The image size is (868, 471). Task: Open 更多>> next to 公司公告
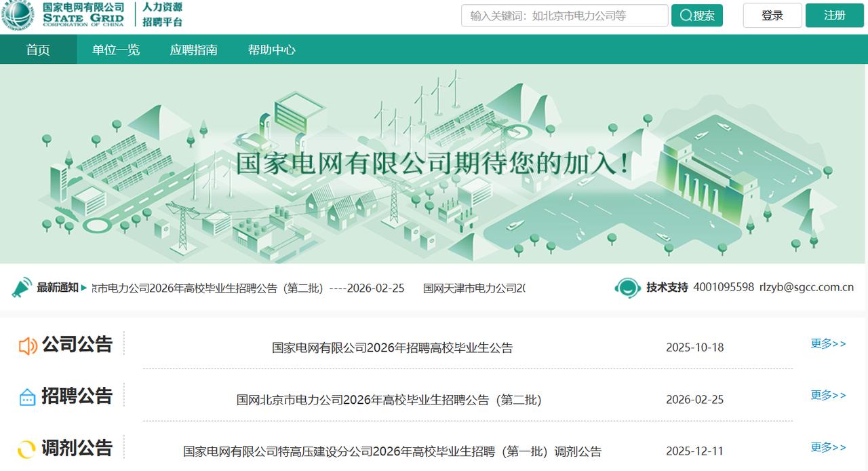[x=827, y=344]
